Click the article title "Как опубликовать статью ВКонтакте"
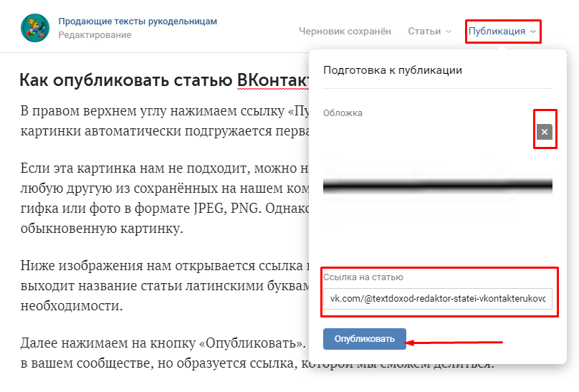 (164, 80)
